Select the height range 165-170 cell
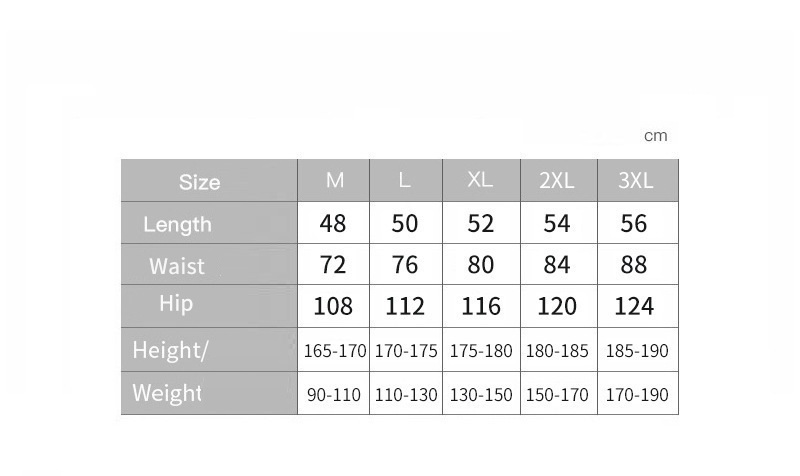Image resolution: width=800 pixels, height=476 pixels. (334, 351)
